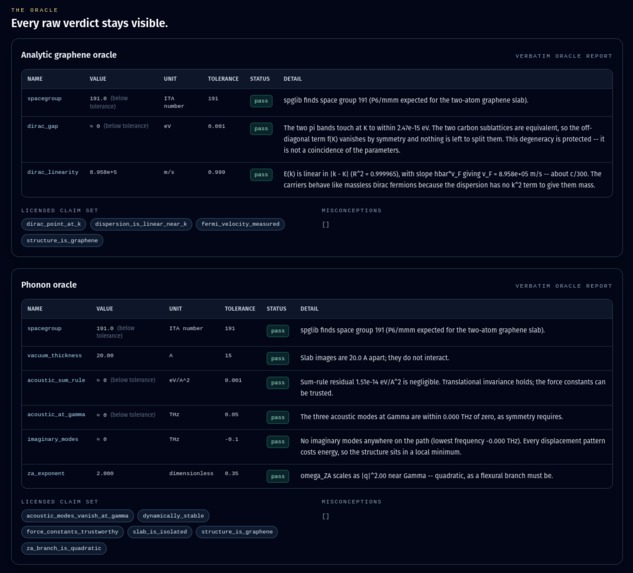Screen dimensions: 633x573
Task: Click pass badge for Analytic oracle spacegroup row
Action: pyautogui.click(x=261, y=101)
